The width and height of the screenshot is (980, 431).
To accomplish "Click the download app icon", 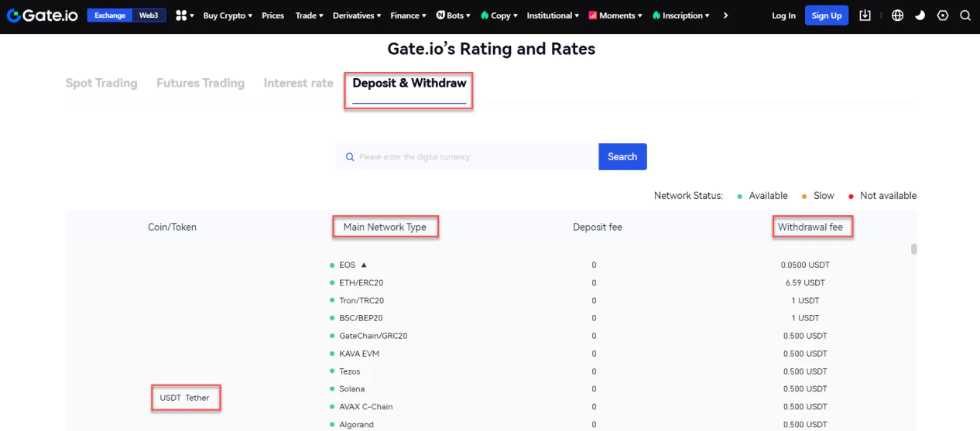I will (x=865, y=15).
